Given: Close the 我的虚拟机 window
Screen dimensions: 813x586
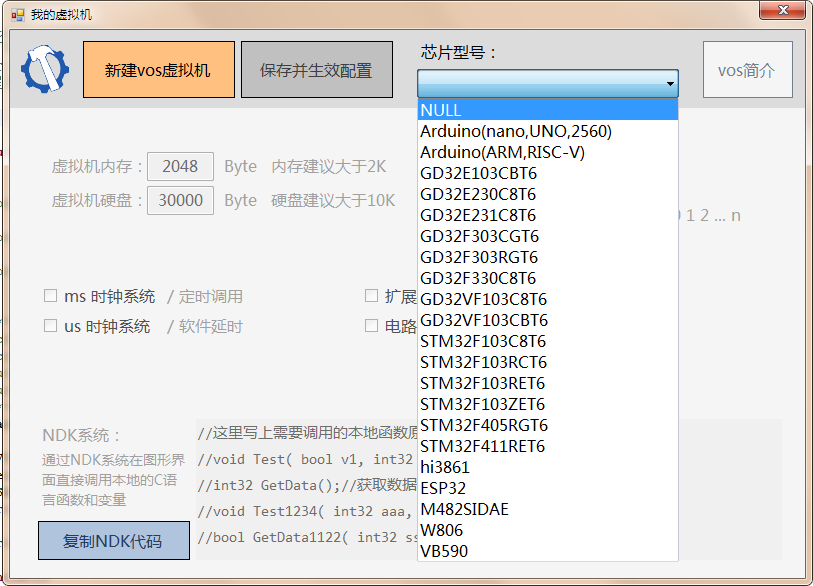Looking at the screenshot, I should click(x=783, y=10).
